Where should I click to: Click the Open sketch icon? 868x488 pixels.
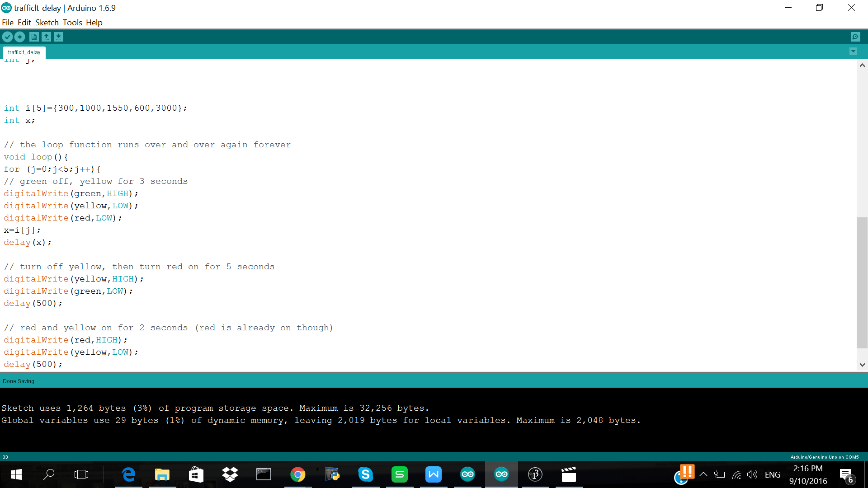(46, 37)
